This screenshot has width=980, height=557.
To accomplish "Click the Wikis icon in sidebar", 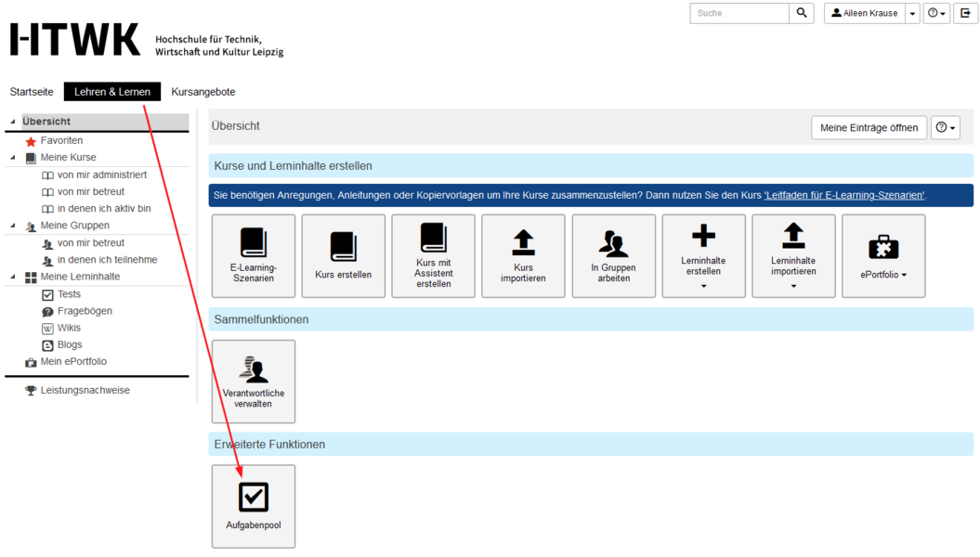I will tap(47, 329).
